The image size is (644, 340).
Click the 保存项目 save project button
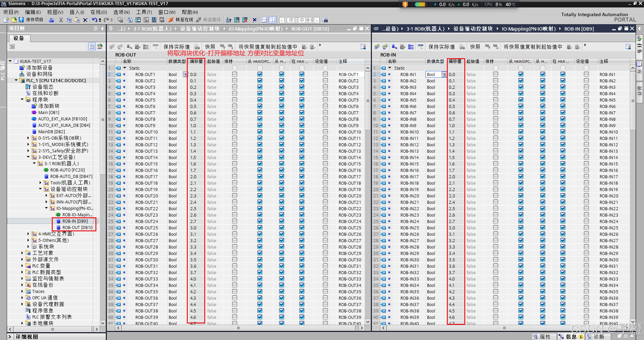[x=31, y=20]
